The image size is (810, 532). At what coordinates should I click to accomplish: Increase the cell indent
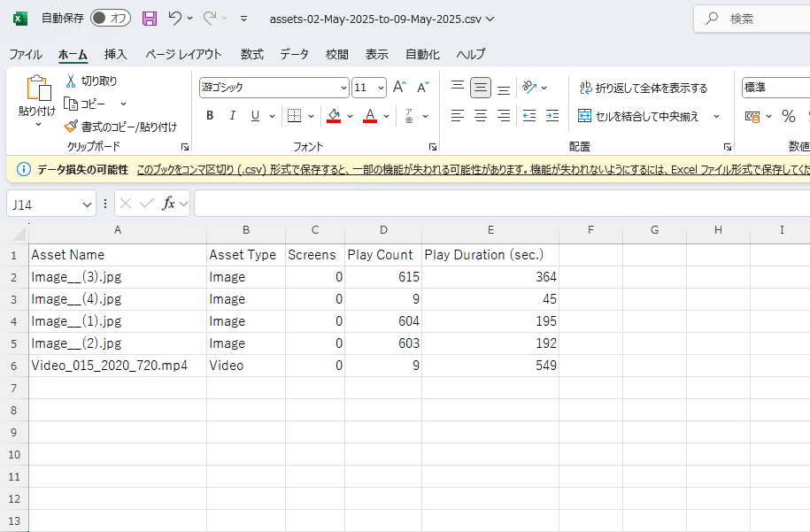pos(552,116)
